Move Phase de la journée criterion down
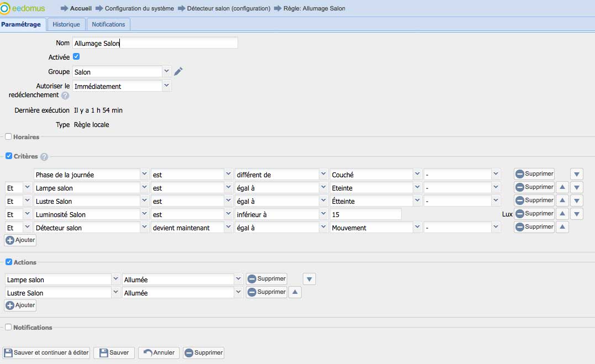Image resolution: width=595 pixels, height=364 pixels. (576, 174)
